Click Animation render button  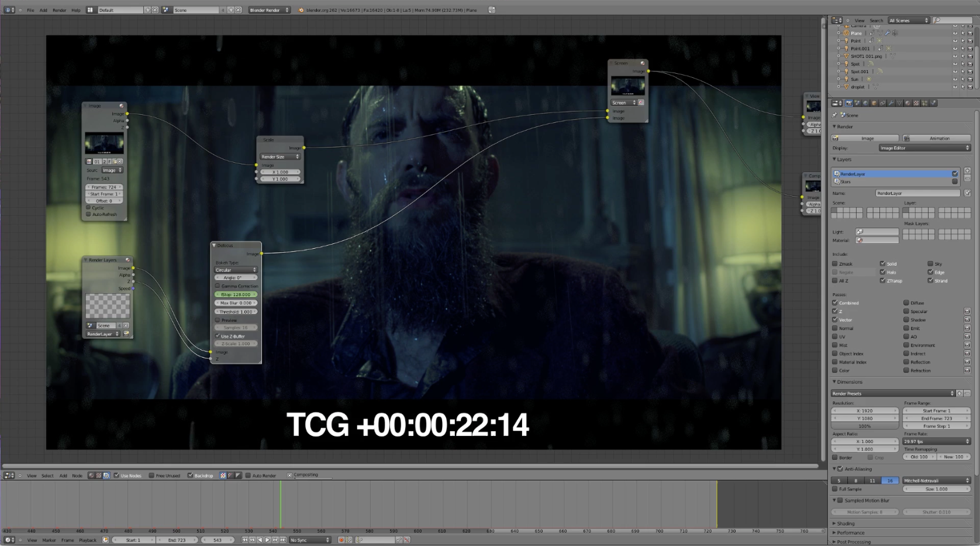pyautogui.click(x=936, y=138)
